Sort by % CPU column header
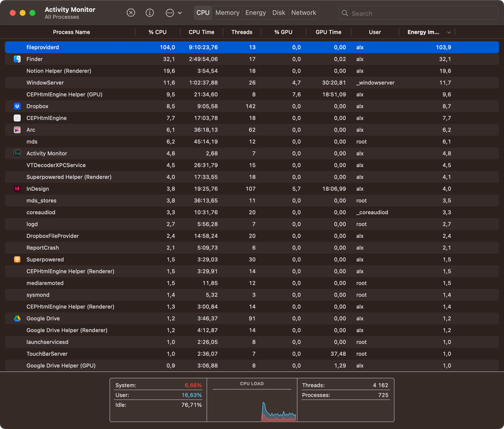 [x=157, y=32]
